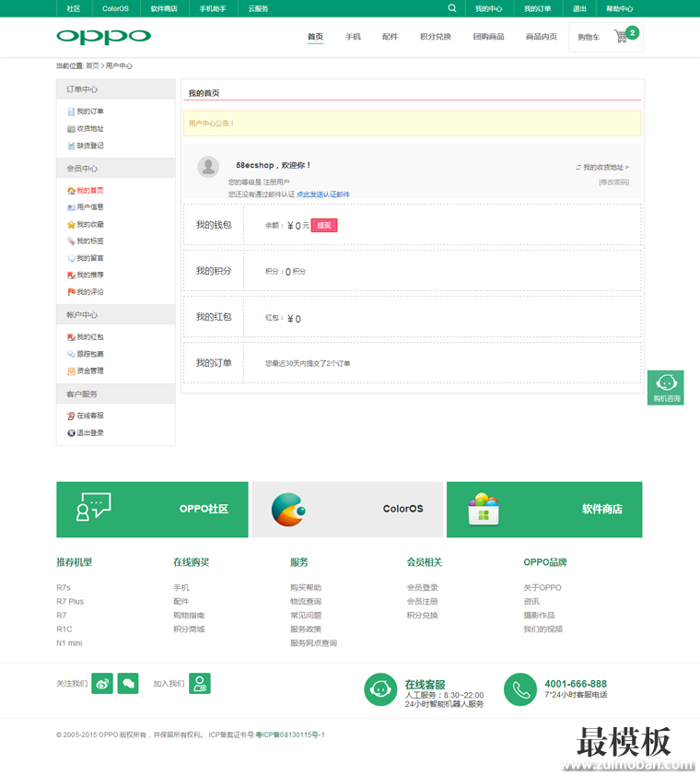Open 我的留言 in the sidebar
This screenshot has height=776, width=700.
(90, 258)
